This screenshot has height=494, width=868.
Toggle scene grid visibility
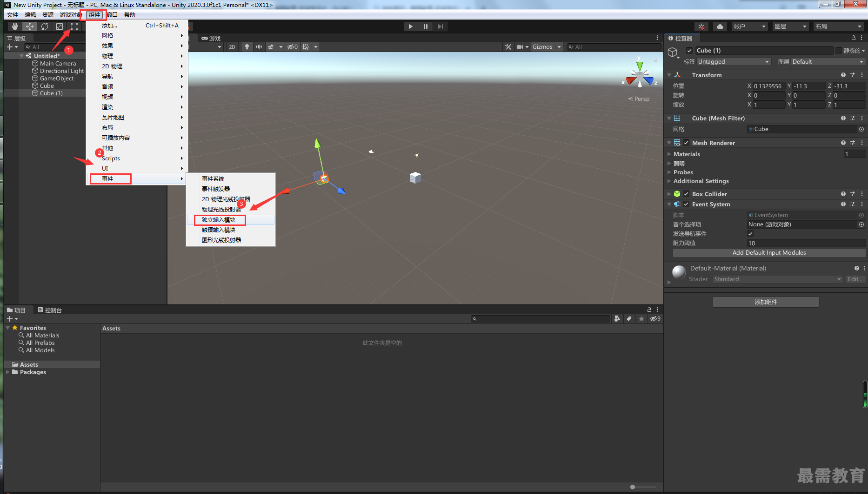coord(306,47)
